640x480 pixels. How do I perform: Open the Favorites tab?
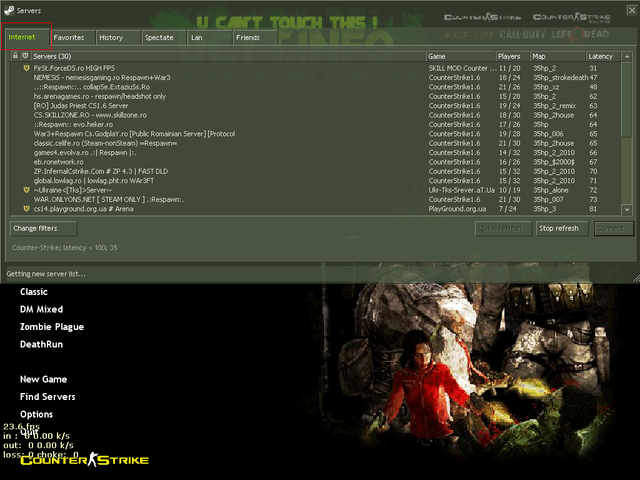pyautogui.click(x=72, y=38)
